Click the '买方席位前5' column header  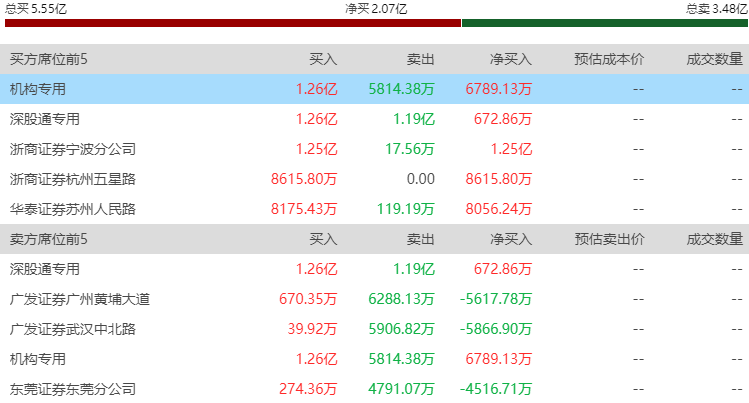tap(49, 59)
